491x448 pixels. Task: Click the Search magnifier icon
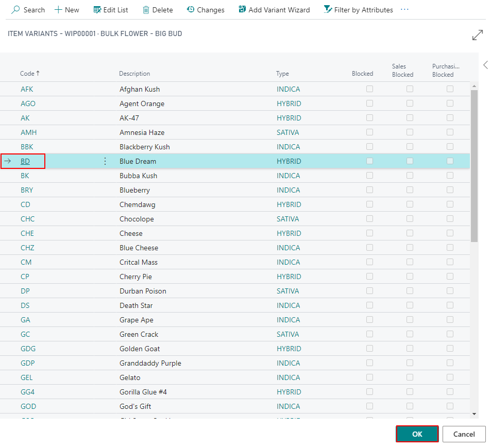(16, 10)
